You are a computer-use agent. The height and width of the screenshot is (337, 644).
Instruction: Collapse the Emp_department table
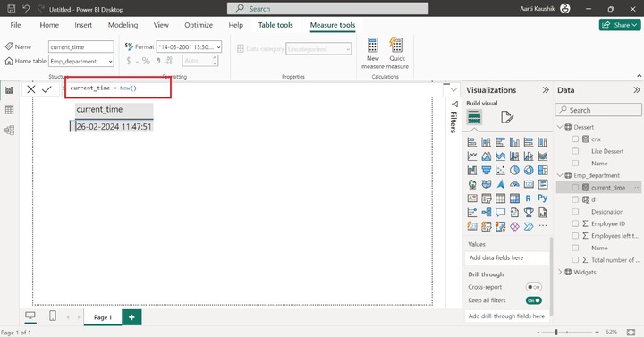coord(560,175)
